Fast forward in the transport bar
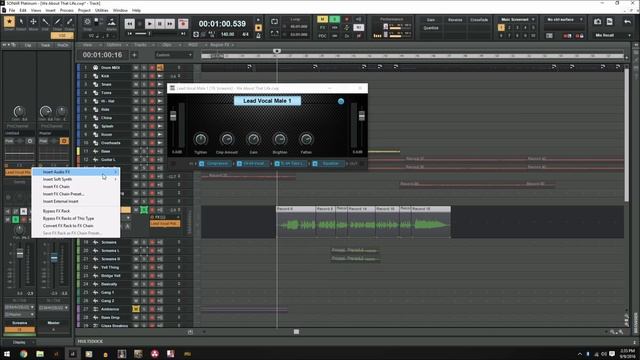The height and width of the screenshot is (360, 640). (170, 24)
